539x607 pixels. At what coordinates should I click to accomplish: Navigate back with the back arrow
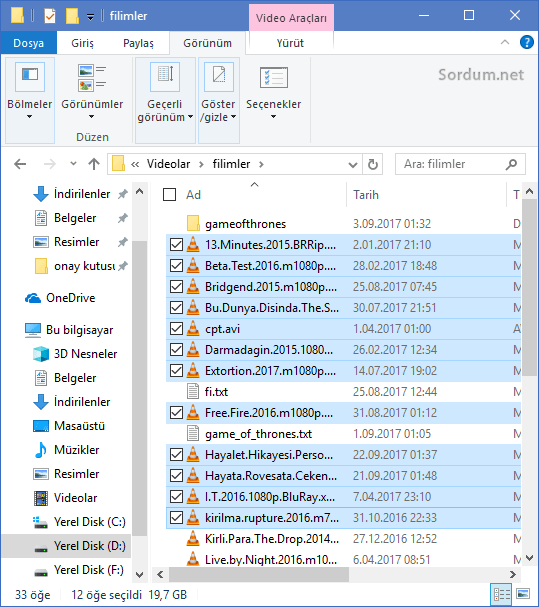point(20,164)
